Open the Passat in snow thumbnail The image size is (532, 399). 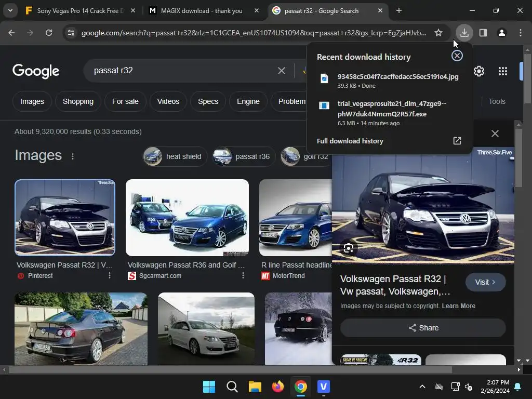click(x=299, y=328)
